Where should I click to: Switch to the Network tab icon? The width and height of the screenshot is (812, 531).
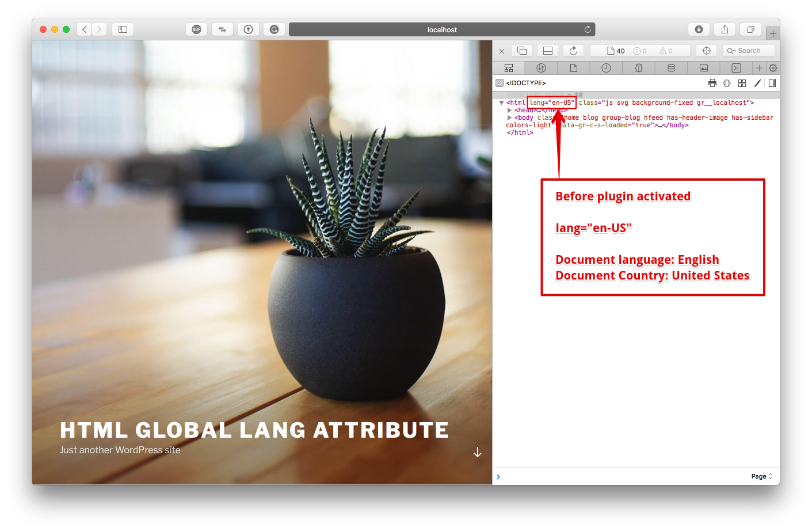point(541,68)
